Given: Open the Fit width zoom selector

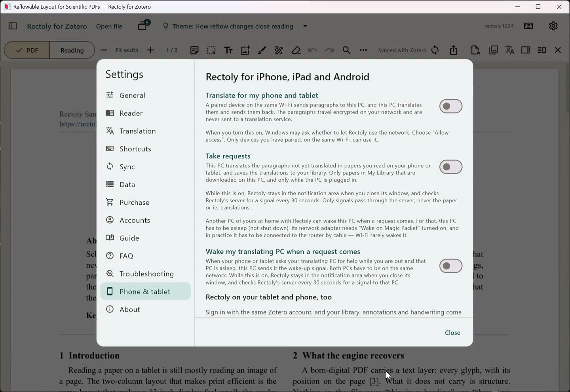Looking at the screenshot, I should coord(127,50).
